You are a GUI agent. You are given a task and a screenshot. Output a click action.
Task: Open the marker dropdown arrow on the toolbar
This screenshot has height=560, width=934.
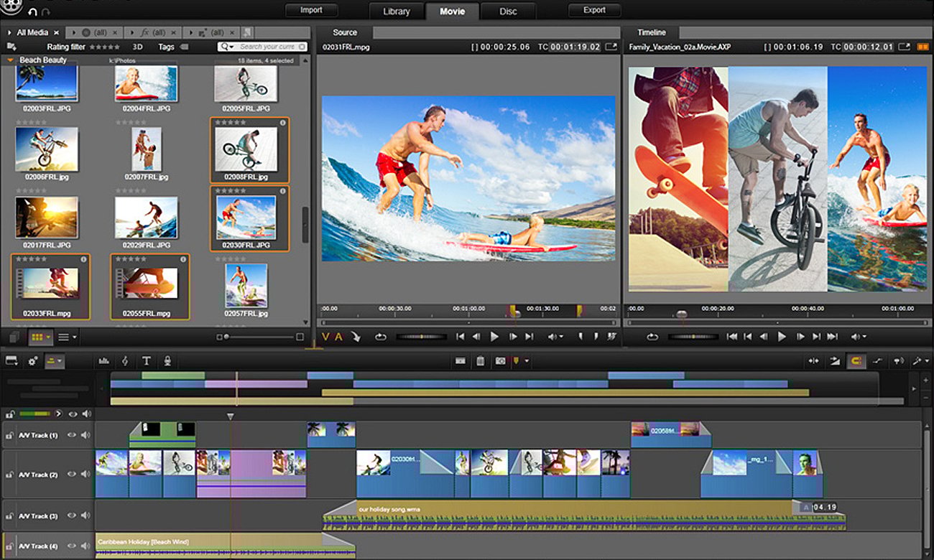(527, 361)
